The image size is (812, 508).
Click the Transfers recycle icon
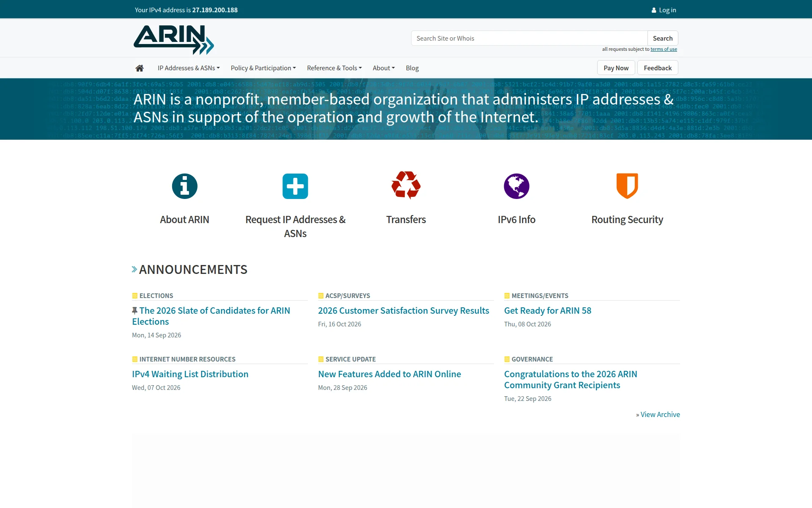tap(406, 185)
